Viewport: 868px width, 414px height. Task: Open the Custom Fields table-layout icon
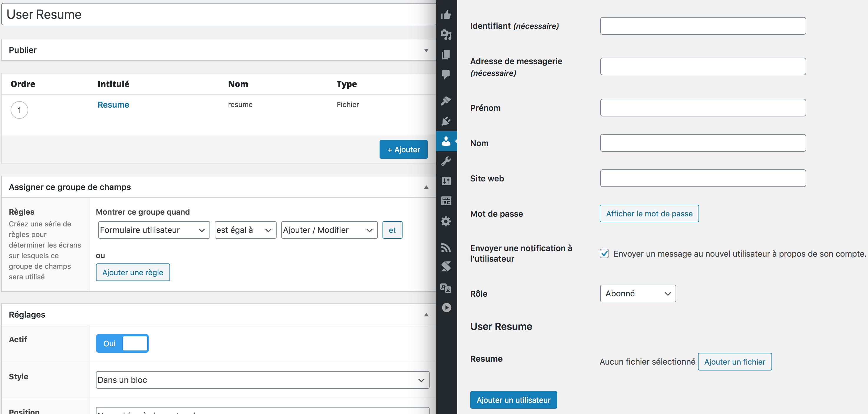tap(446, 201)
